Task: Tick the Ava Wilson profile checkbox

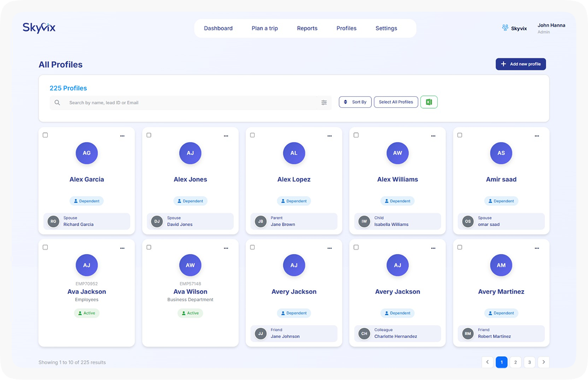Action: [149, 247]
